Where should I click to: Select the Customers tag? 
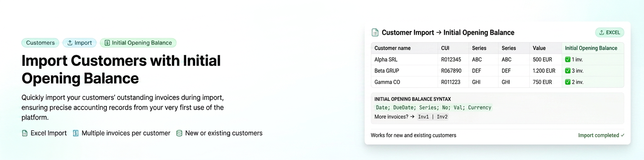pyautogui.click(x=40, y=43)
